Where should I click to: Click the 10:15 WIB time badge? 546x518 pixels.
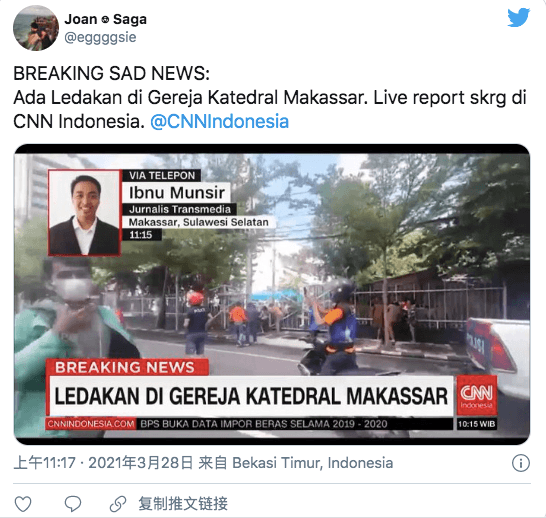coord(476,424)
